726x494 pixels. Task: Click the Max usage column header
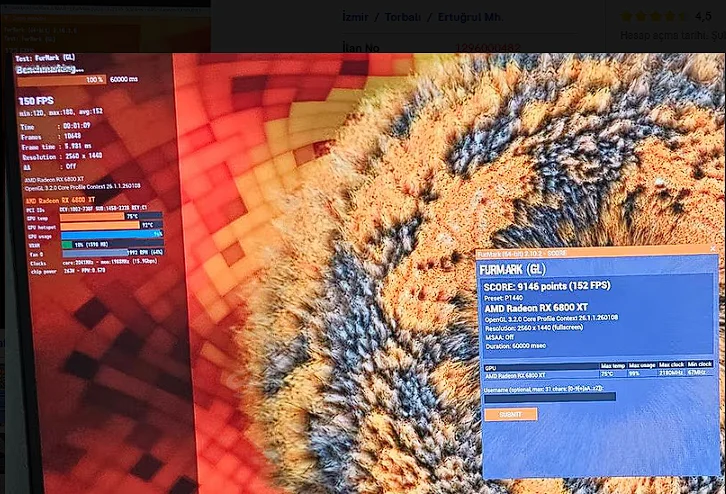coord(642,365)
